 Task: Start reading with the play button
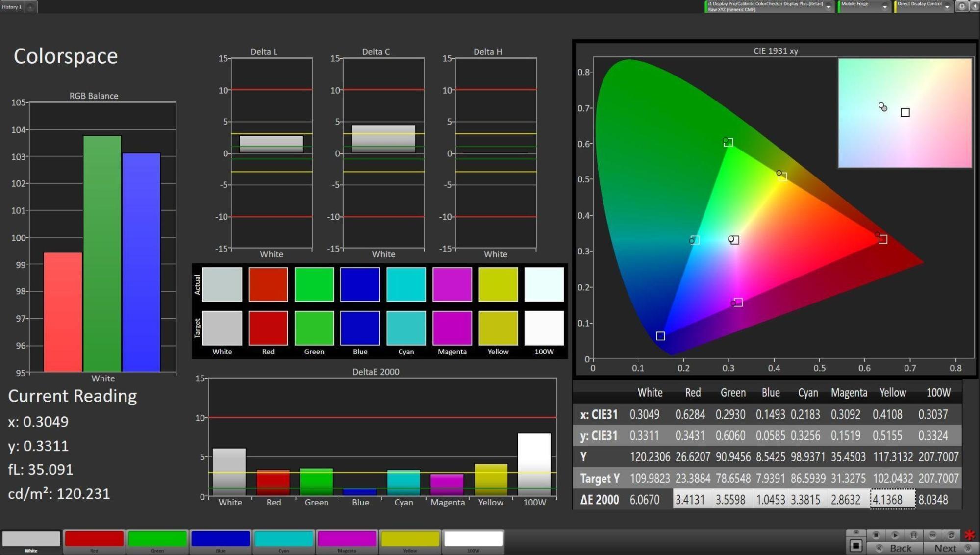(895, 535)
